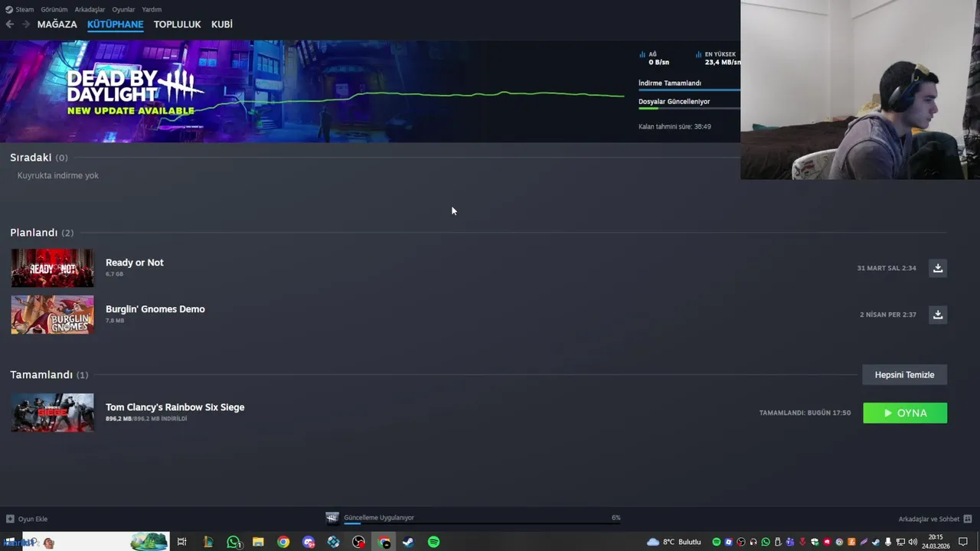Click the 2 NİSAN PER 2:37 schedule time

tap(888, 315)
